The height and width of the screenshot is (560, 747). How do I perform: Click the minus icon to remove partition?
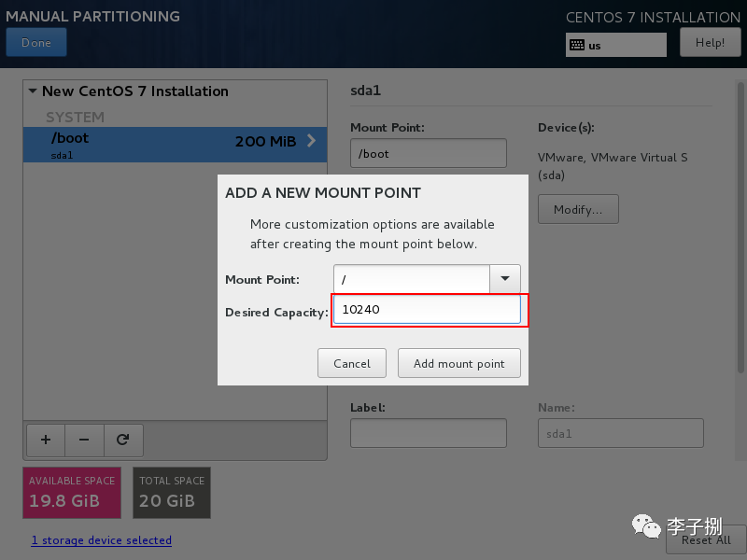pos(84,439)
